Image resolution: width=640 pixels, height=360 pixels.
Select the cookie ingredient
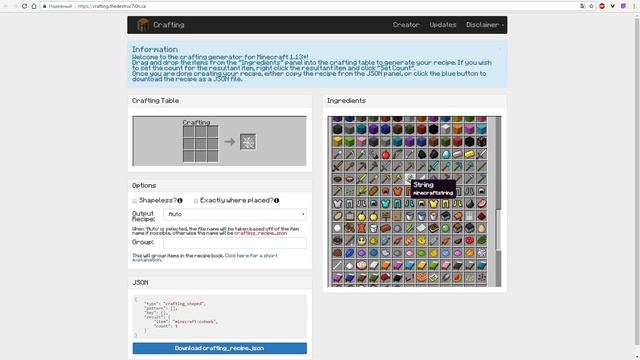pyautogui.click(x=422, y=277)
